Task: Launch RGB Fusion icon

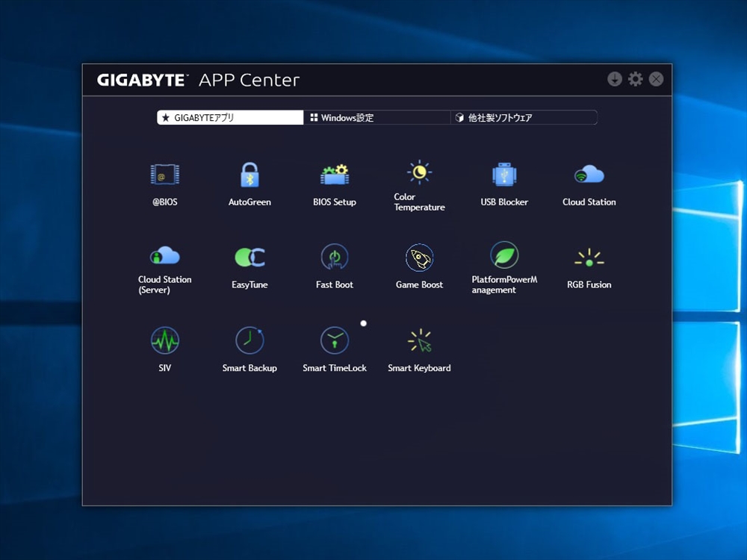Action: [x=589, y=258]
